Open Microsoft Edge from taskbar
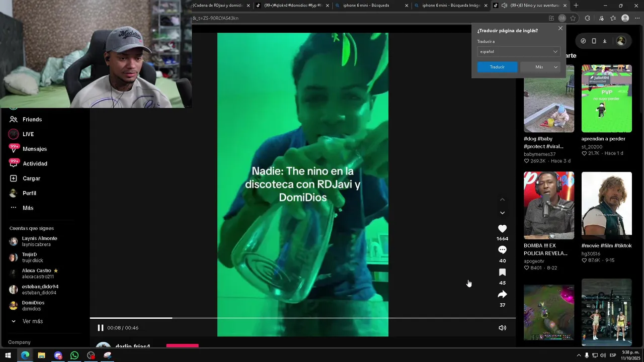The image size is (644, 362). 25,355
